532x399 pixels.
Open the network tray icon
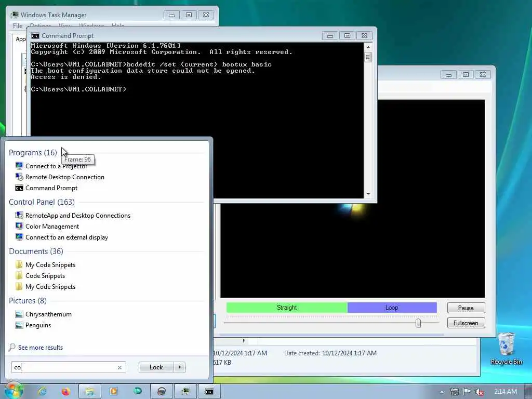click(455, 392)
